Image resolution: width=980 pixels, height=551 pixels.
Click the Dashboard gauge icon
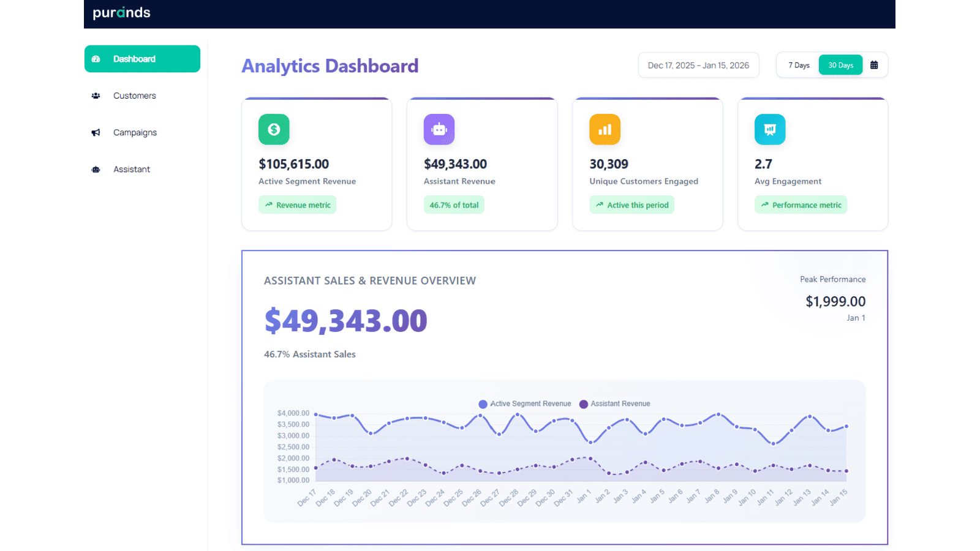click(x=96, y=59)
